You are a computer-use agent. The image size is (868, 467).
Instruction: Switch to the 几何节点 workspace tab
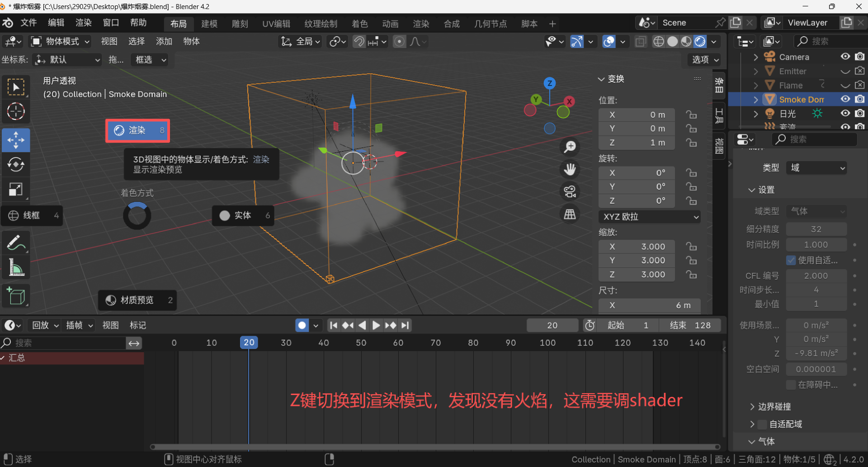point(491,24)
